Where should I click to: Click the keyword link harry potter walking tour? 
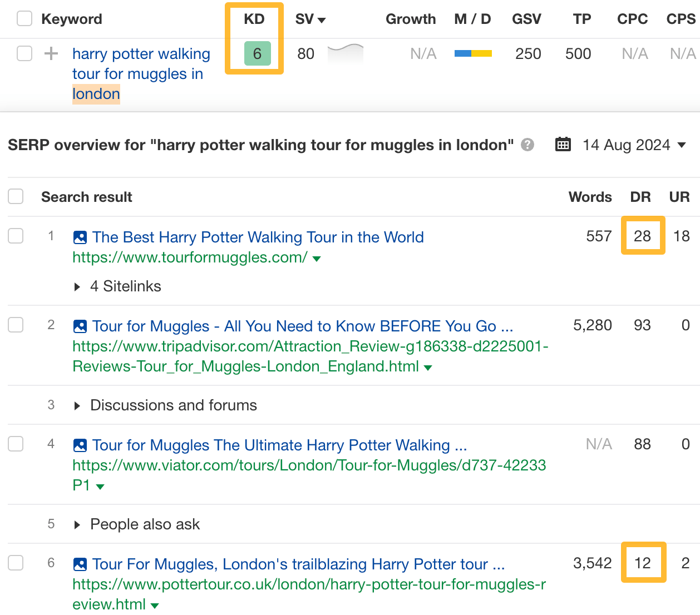pos(141,53)
